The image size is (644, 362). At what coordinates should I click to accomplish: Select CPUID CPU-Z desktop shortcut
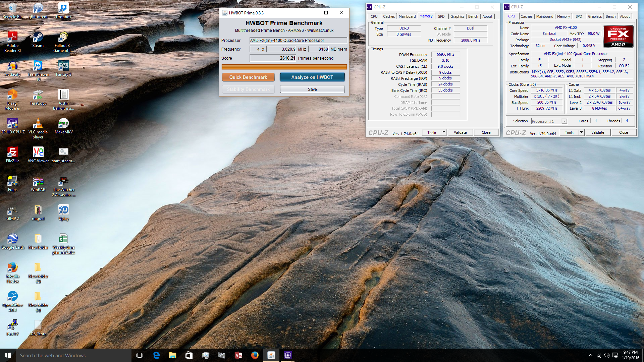tap(13, 126)
